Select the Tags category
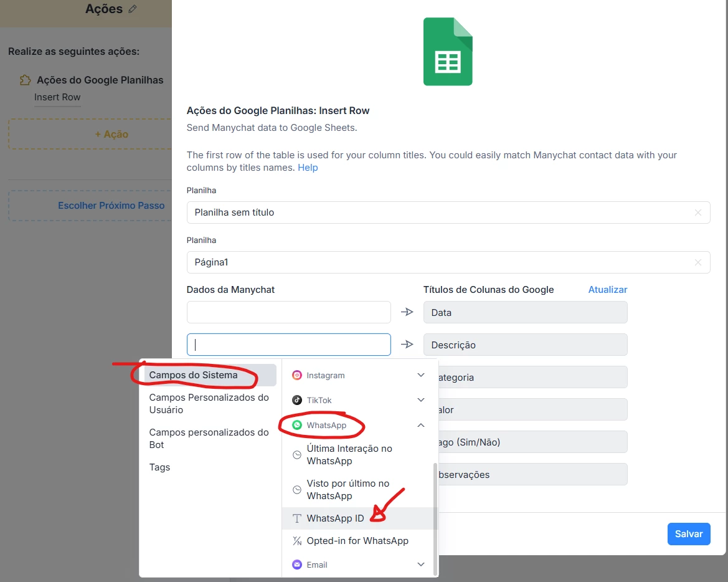Viewport: 728px width, 582px height. tap(210, 467)
